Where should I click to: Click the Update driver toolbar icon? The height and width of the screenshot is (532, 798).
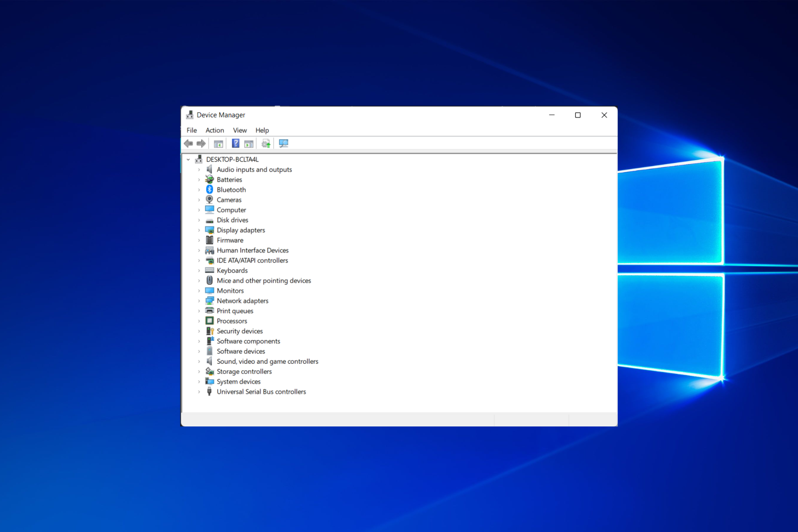click(x=266, y=144)
